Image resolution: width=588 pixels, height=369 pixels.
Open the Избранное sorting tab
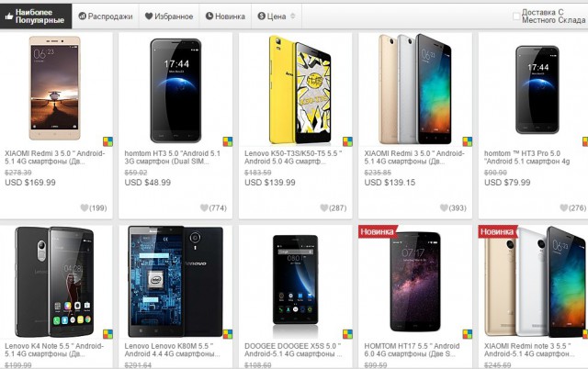169,17
